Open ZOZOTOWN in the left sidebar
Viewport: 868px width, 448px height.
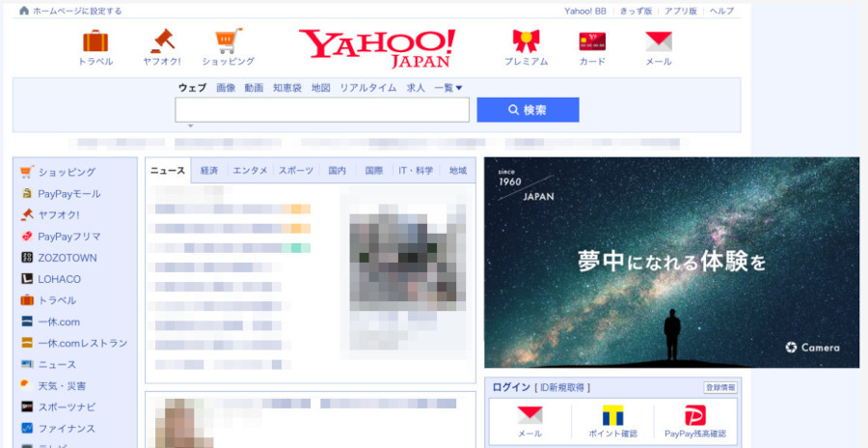[67, 258]
